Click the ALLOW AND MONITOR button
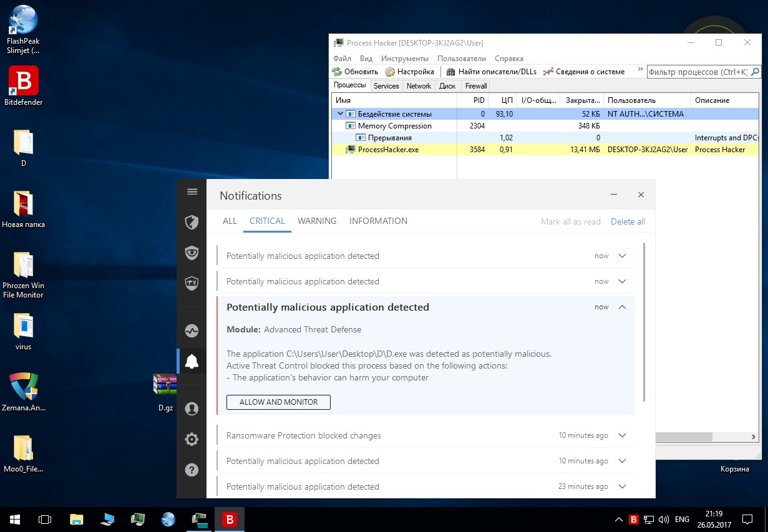Viewport: 768px width, 532px height. click(278, 402)
